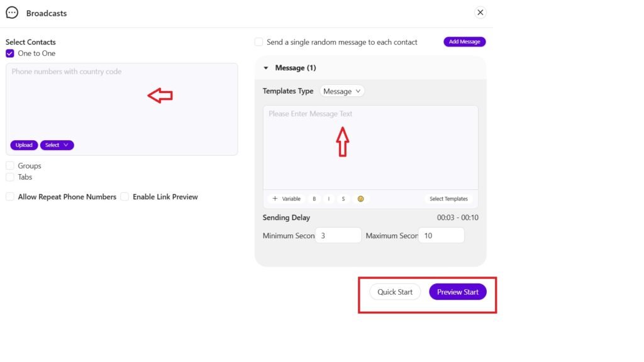This screenshot has height=362, width=644.
Task: Expand the Message (1) header section
Action: point(296,67)
